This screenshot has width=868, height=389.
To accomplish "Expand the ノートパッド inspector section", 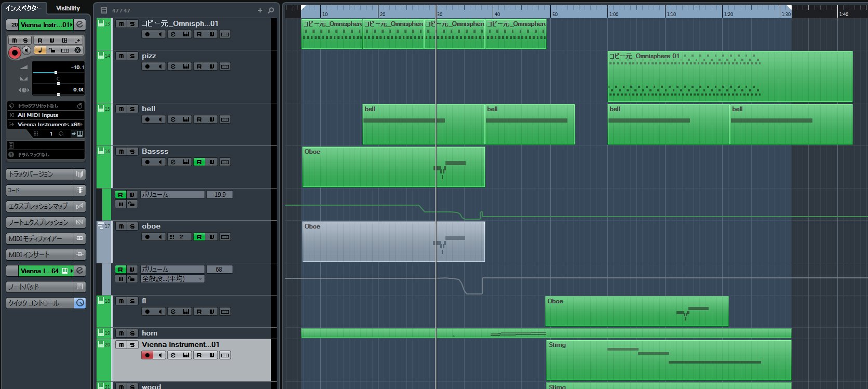I will (40, 287).
